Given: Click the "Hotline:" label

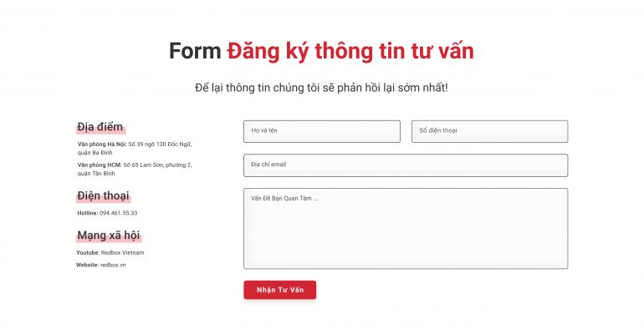Looking at the screenshot, I should 88,213.
